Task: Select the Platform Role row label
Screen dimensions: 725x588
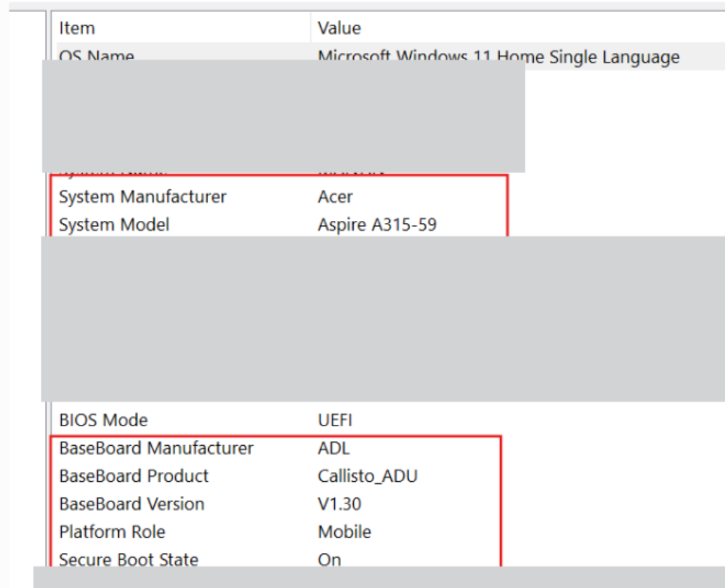Action: point(112,532)
